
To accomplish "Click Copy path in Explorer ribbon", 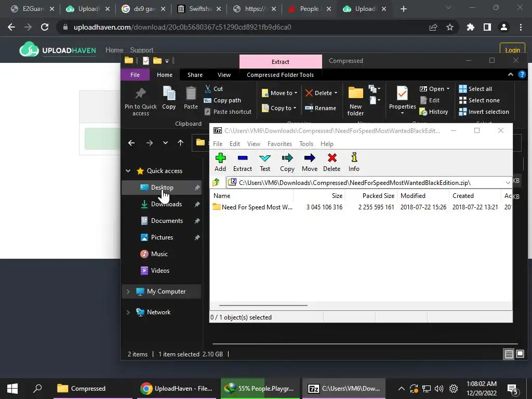I will click(x=222, y=100).
